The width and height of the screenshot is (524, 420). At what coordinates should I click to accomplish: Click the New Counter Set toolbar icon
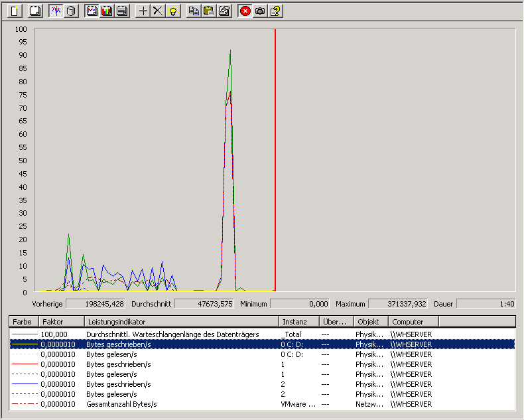15,11
